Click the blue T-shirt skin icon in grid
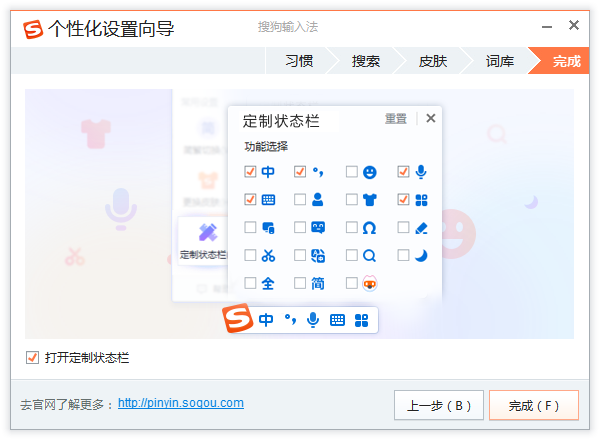600x440 pixels. [x=370, y=200]
